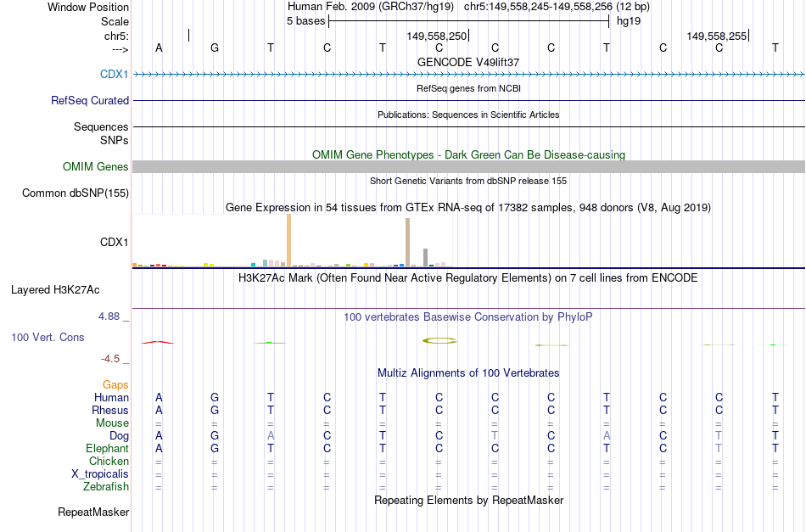Click the G base in the Rhesus alignment row
This screenshot has width=806, height=532.
point(215,410)
